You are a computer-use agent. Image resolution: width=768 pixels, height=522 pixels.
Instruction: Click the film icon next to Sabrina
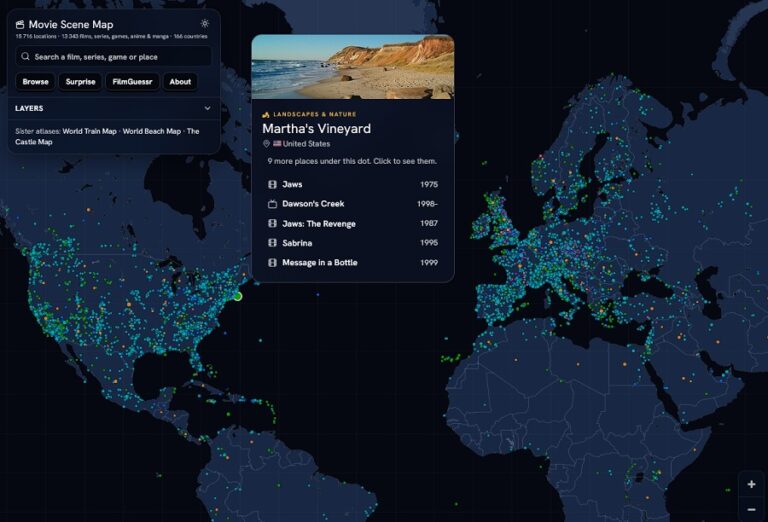(272, 243)
